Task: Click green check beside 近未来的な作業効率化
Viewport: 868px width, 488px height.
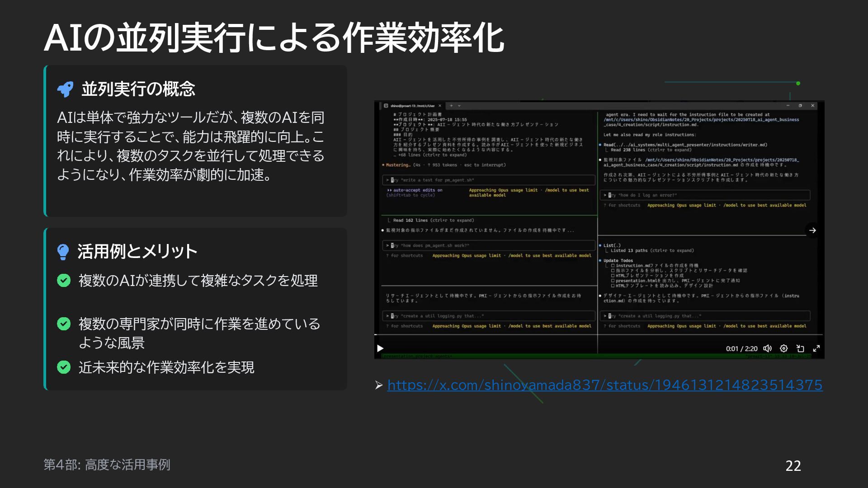Action: click(x=64, y=367)
